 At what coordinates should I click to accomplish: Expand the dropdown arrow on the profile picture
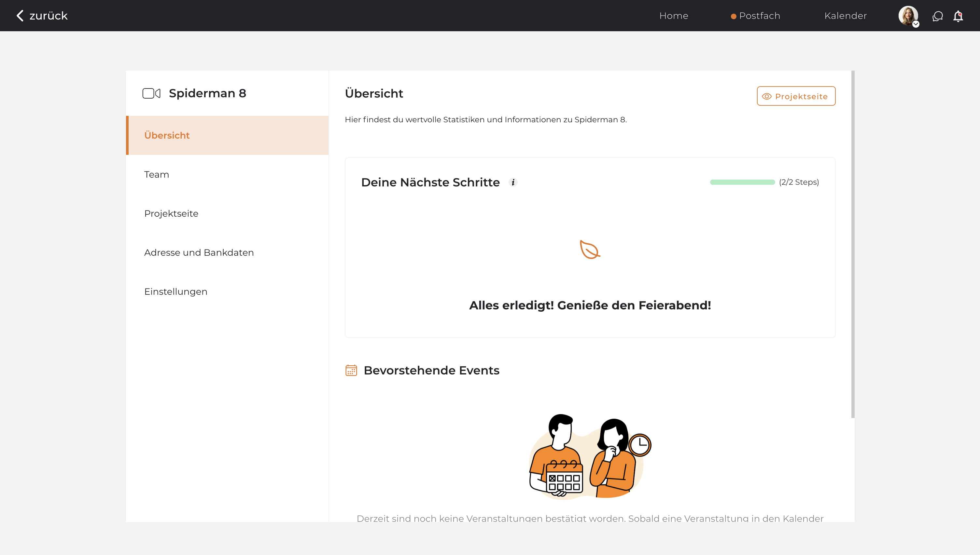[916, 24]
